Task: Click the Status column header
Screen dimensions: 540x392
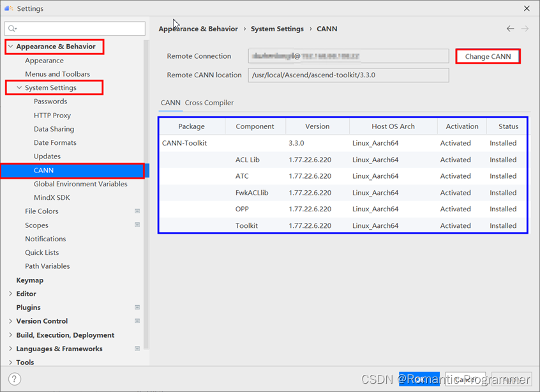Action: (508, 126)
